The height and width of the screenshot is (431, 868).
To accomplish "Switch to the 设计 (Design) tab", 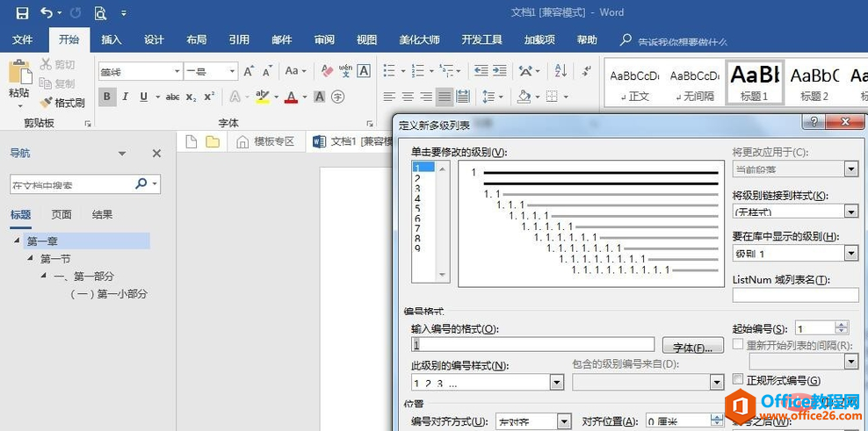I will click(x=154, y=40).
